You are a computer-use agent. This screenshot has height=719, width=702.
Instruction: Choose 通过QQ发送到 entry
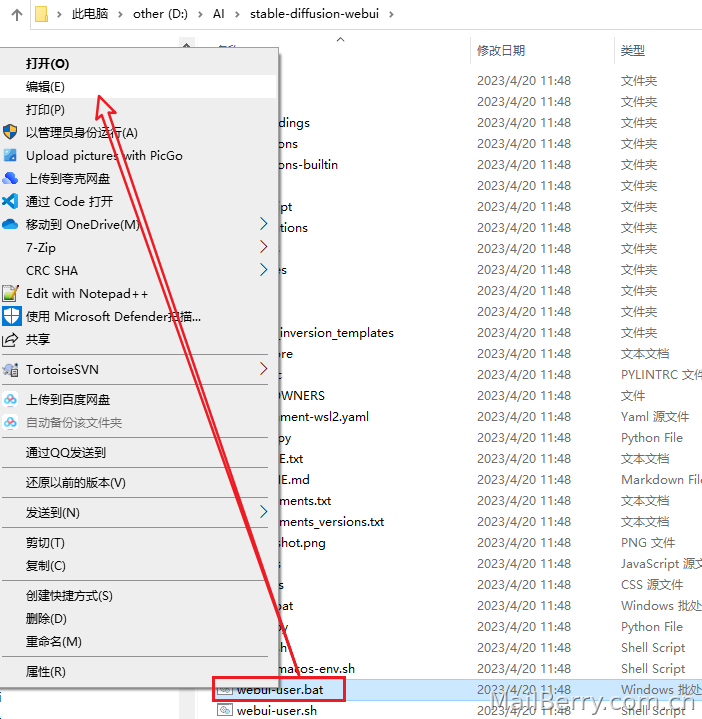(x=138, y=453)
